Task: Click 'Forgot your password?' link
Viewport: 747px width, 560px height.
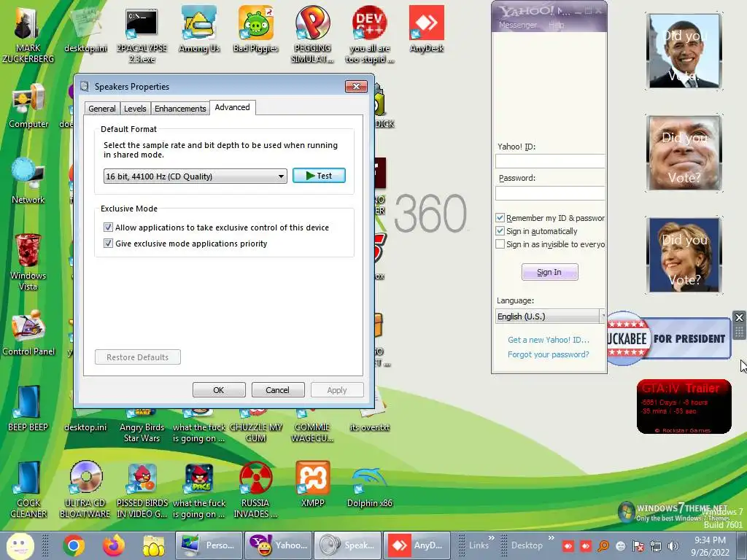Action: (549, 354)
